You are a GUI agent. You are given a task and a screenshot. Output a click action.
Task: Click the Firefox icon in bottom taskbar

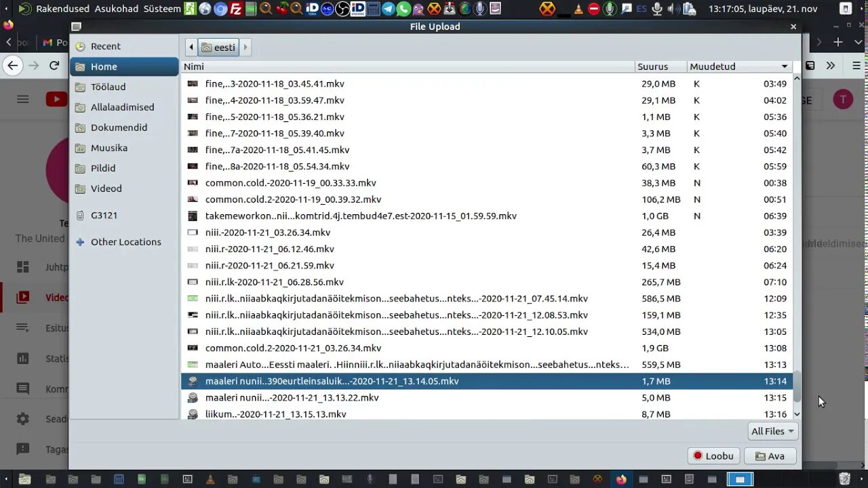[621, 479]
